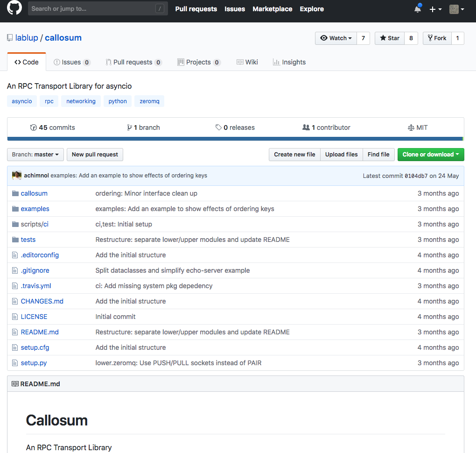Image resolution: width=476 pixels, height=453 pixels.
Task: Click Create new file
Action: (294, 155)
